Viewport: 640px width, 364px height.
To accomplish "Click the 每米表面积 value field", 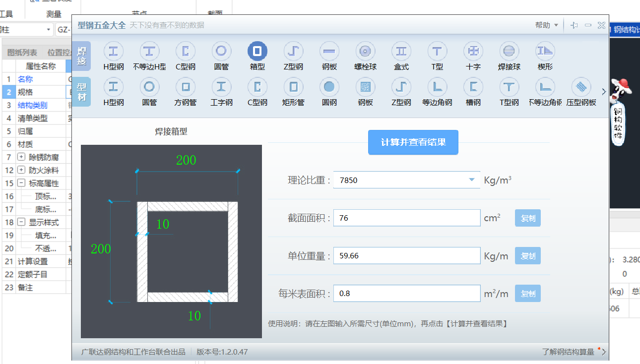I will point(407,294).
